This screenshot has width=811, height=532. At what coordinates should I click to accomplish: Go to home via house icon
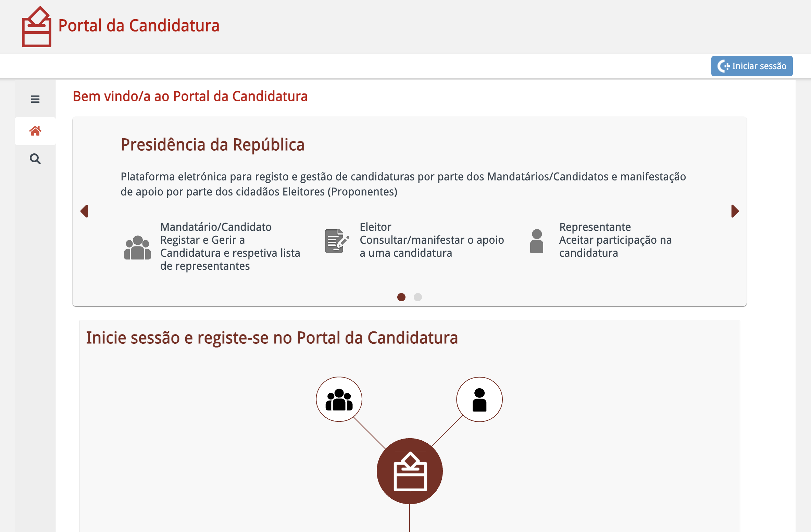(35, 131)
